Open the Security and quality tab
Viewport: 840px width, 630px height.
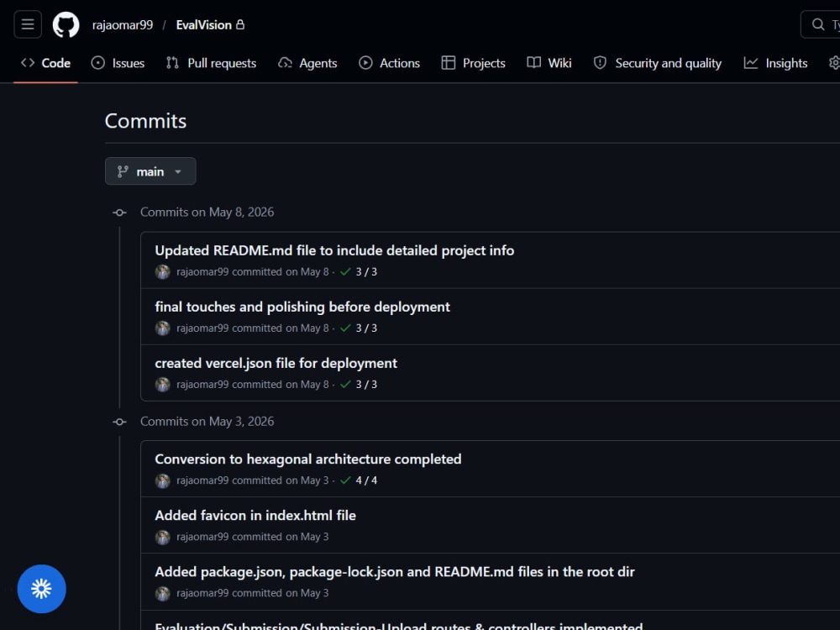(x=658, y=63)
